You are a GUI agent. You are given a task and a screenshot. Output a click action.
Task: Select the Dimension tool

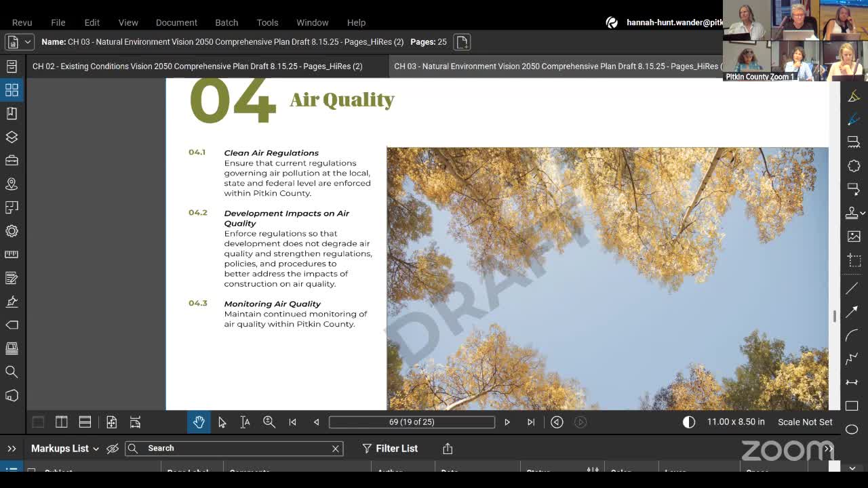(852, 383)
